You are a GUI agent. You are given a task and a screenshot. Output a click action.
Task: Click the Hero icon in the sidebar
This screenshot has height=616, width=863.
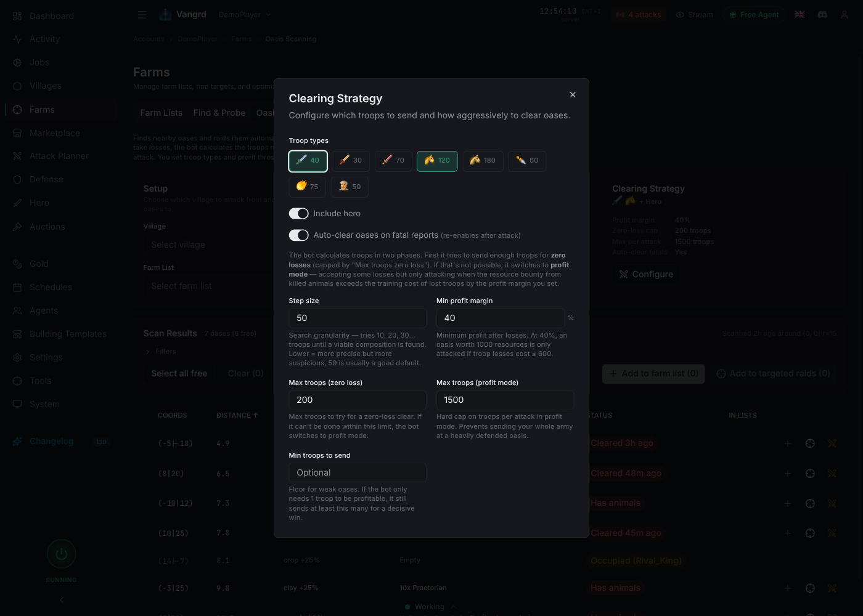click(18, 203)
